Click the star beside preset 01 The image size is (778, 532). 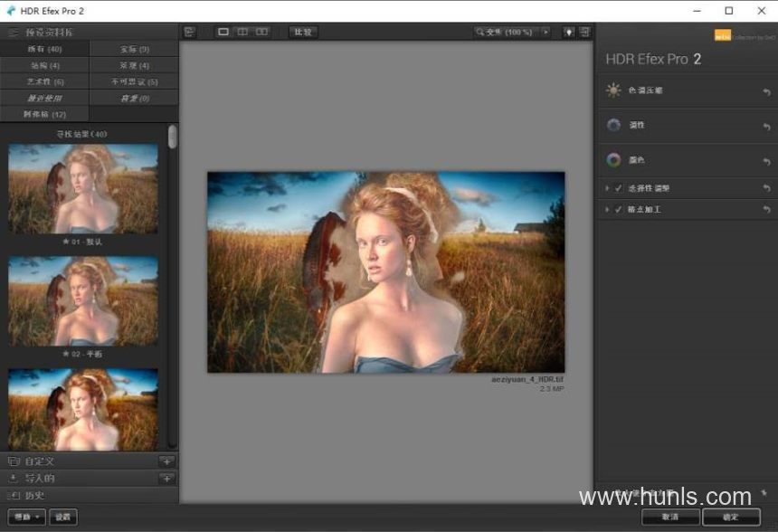[x=65, y=242]
